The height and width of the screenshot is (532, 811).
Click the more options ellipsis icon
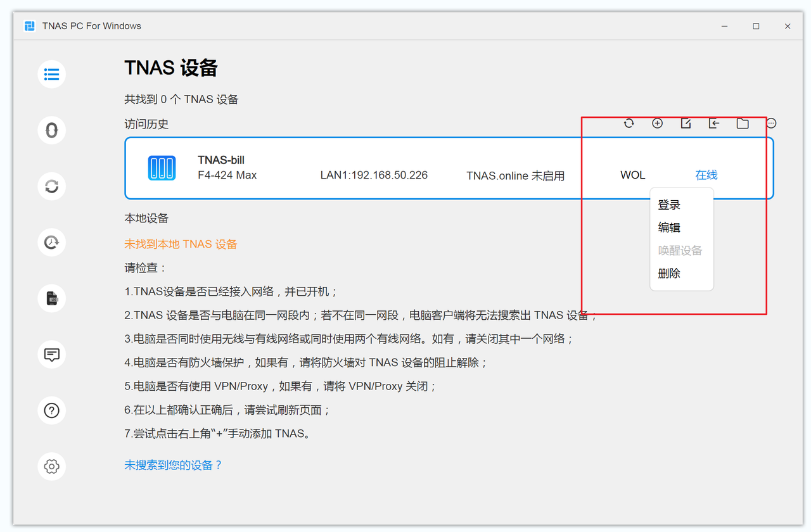(771, 123)
